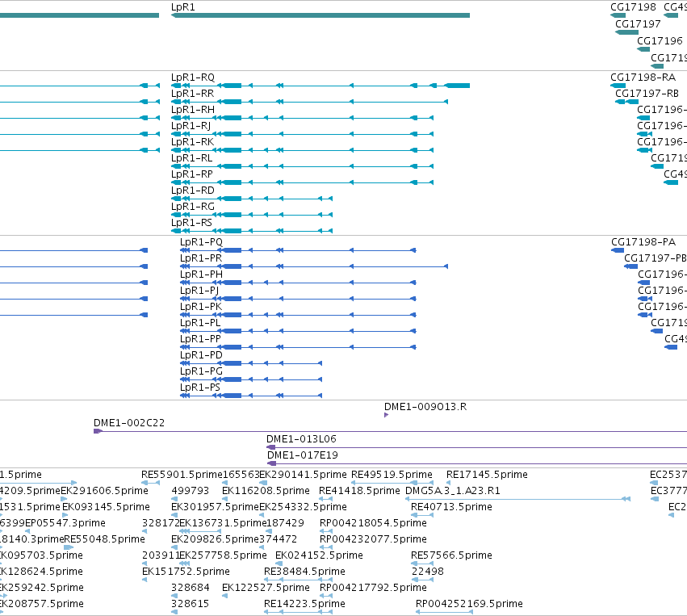Select the LpR1-PJ protein label

199,291
